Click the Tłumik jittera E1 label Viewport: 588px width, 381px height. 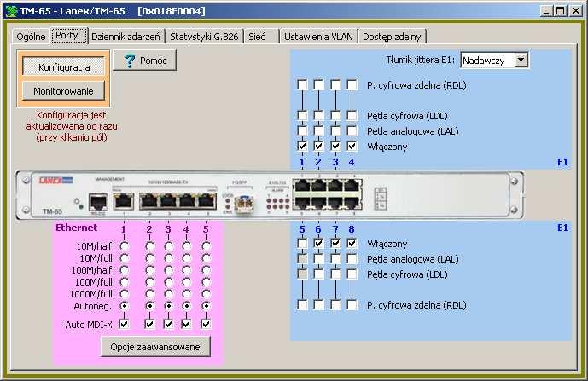click(421, 60)
